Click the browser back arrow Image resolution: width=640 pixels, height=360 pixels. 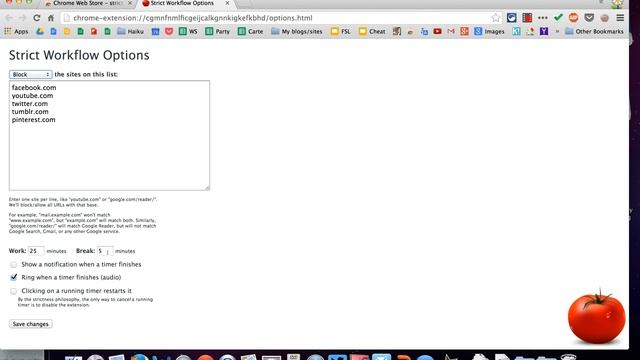click(x=9, y=18)
